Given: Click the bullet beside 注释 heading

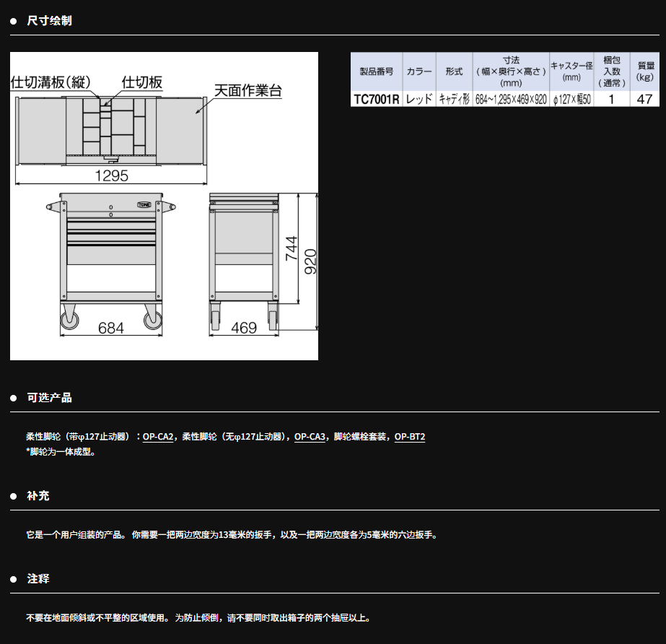Looking at the screenshot, I should pyautogui.click(x=14, y=579).
